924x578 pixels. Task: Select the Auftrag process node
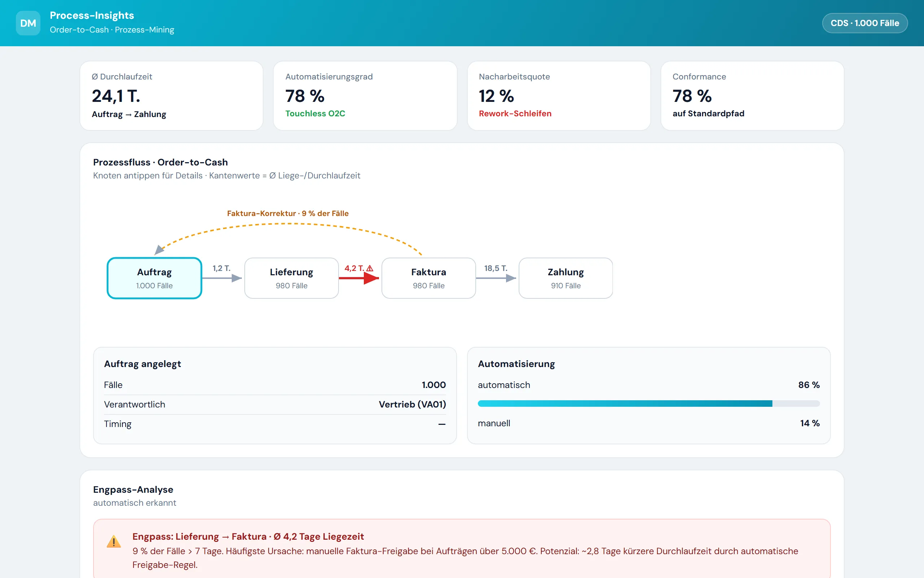click(154, 278)
